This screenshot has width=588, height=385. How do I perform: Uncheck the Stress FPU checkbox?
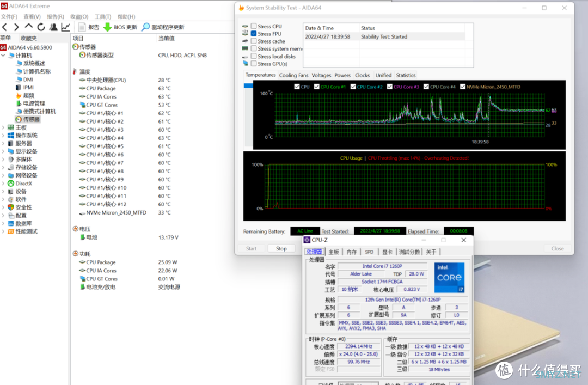pos(254,33)
